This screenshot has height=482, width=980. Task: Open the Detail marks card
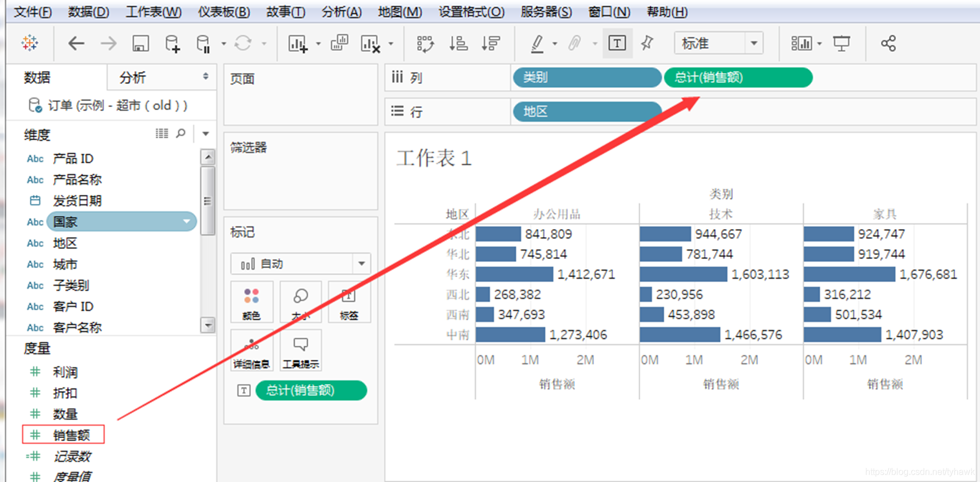pos(251,350)
